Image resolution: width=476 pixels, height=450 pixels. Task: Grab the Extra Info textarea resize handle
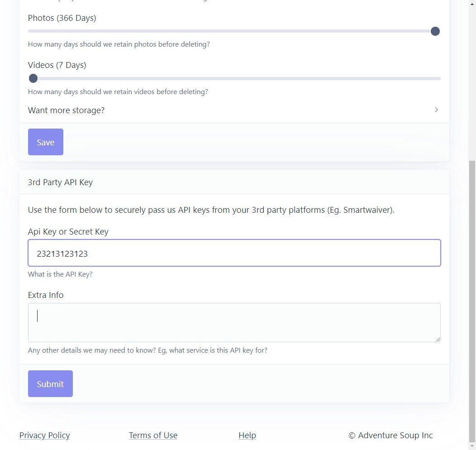438,339
